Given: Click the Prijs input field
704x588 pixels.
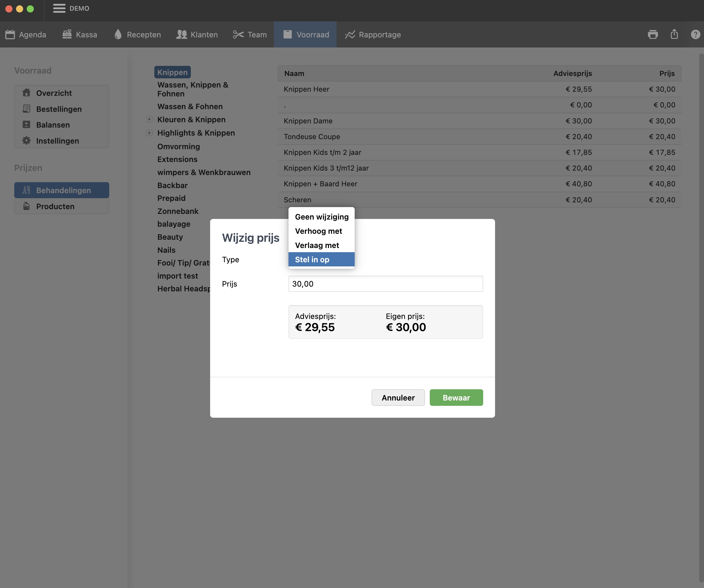Looking at the screenshot, I should [x=385, y=284].
